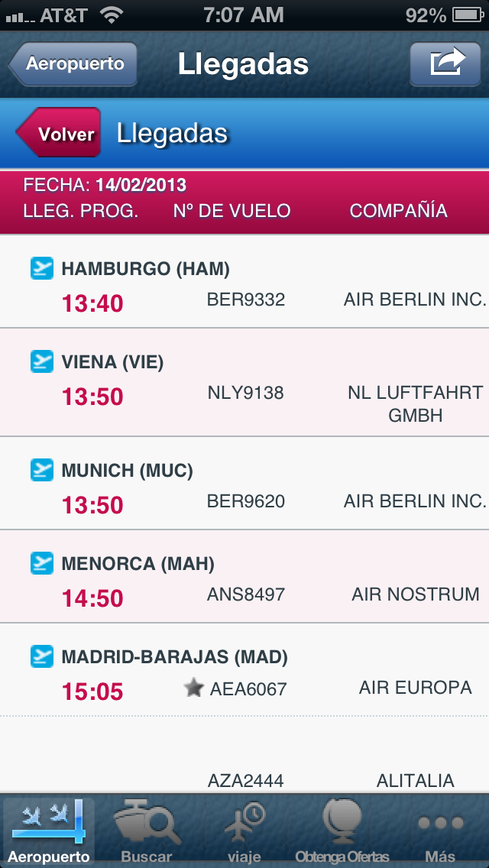This screenshot has height=868, width=489.
Task: Tap the arrival plane icon beside Munich
Action: point(41,470)
